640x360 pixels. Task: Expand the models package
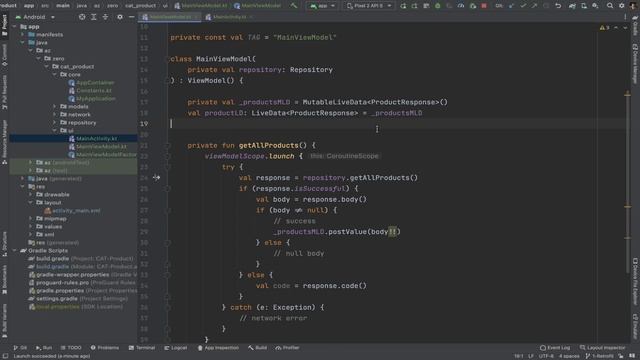click(55, 107)
